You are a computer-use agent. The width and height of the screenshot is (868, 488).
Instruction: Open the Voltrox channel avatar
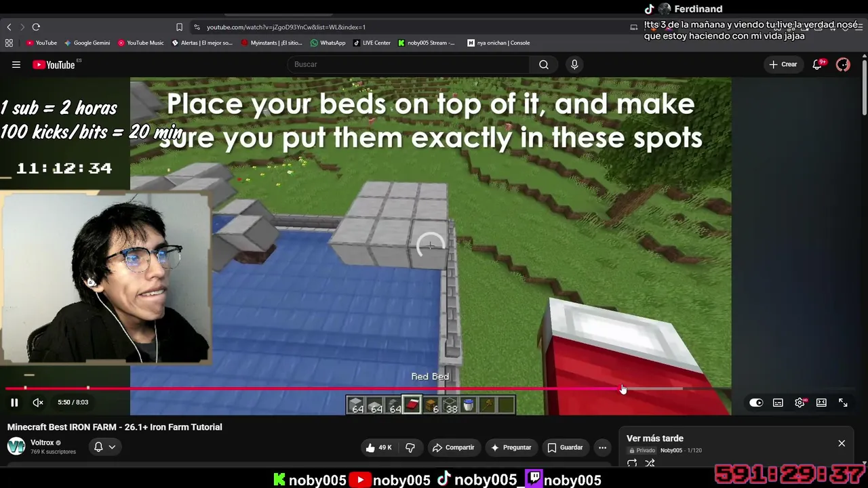pos(16,447)
